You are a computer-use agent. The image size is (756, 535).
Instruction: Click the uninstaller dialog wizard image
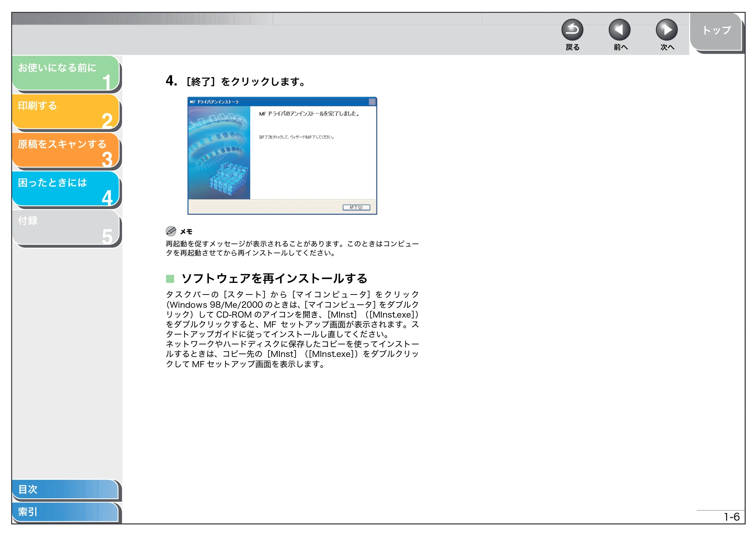[219, 153]
